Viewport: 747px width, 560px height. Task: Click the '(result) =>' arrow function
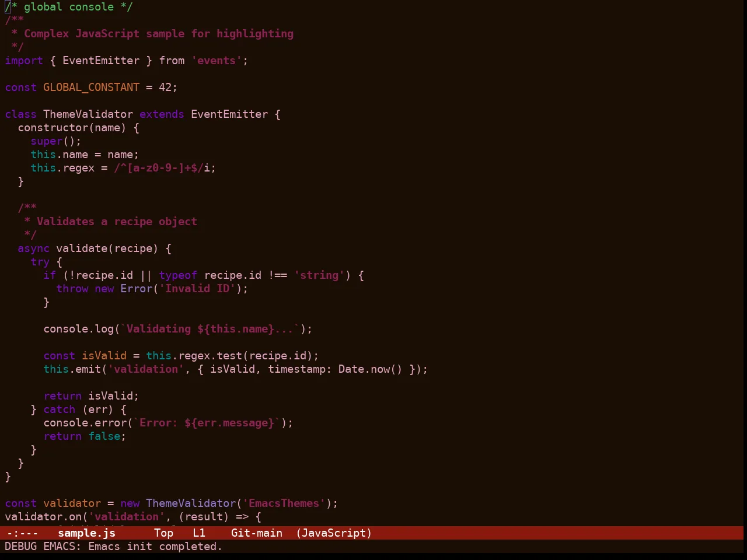point(214,517)
